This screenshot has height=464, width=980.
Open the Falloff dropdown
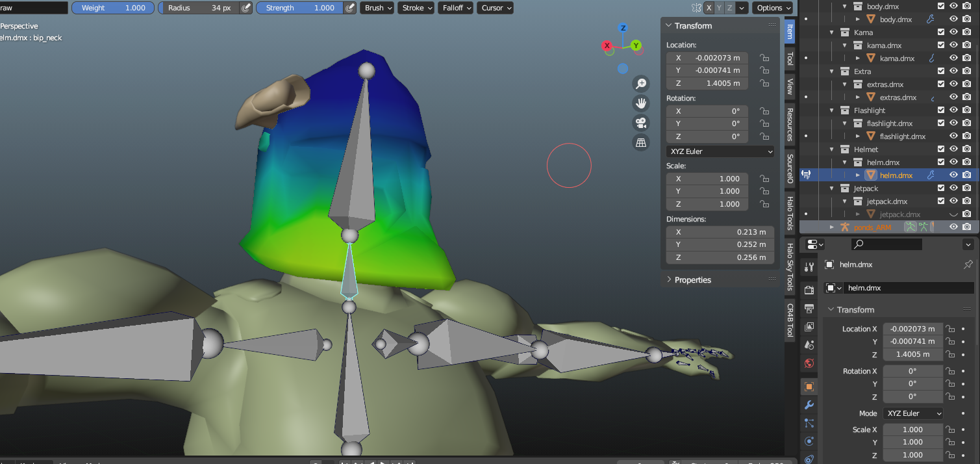pos(457,8)
